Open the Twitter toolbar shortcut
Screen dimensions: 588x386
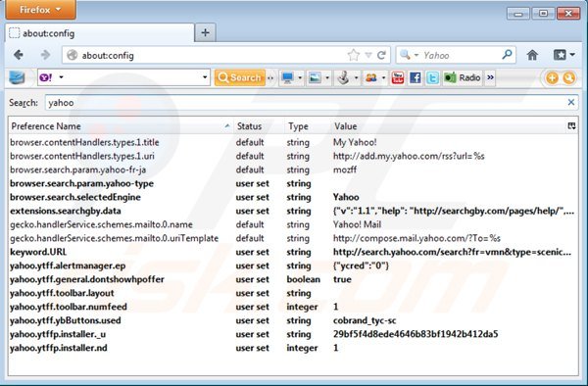point(432,78)
